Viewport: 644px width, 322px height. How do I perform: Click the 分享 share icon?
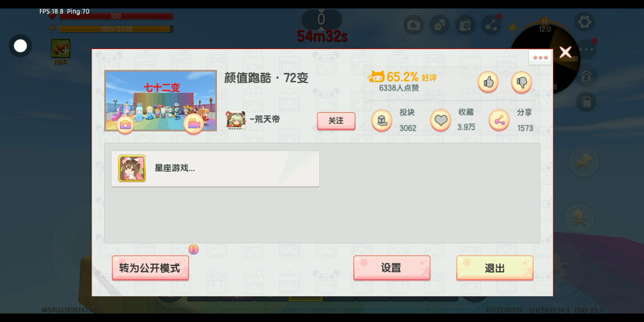click(x=499, y=120)
